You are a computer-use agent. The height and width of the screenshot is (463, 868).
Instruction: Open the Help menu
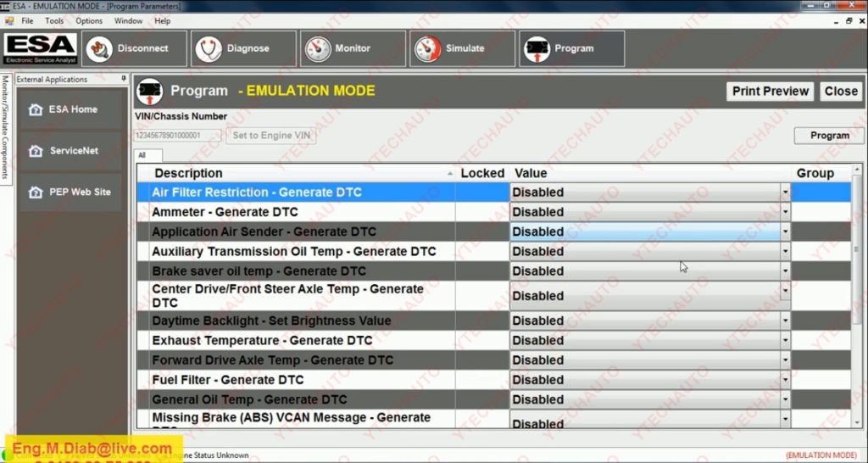pyautogui.click(x=162, y=21)
